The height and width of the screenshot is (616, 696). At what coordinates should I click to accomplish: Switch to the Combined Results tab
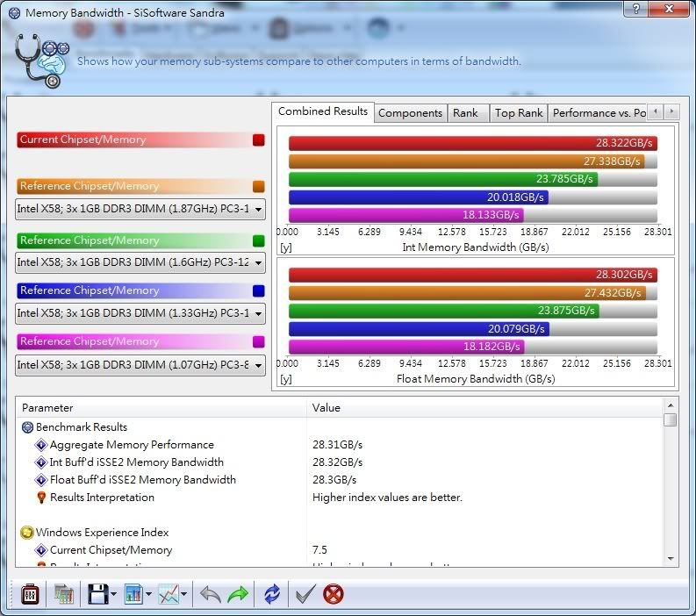pos(323,111)
